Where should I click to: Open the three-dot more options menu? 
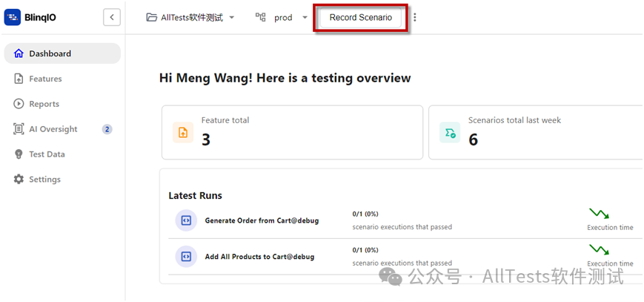415,17
